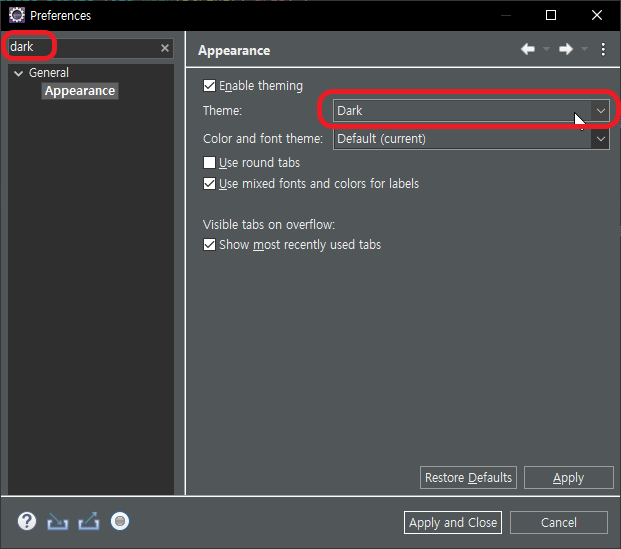Clear the preferences filter text
Viewport: 621px width, 549px height.
(x=165, y=48)
